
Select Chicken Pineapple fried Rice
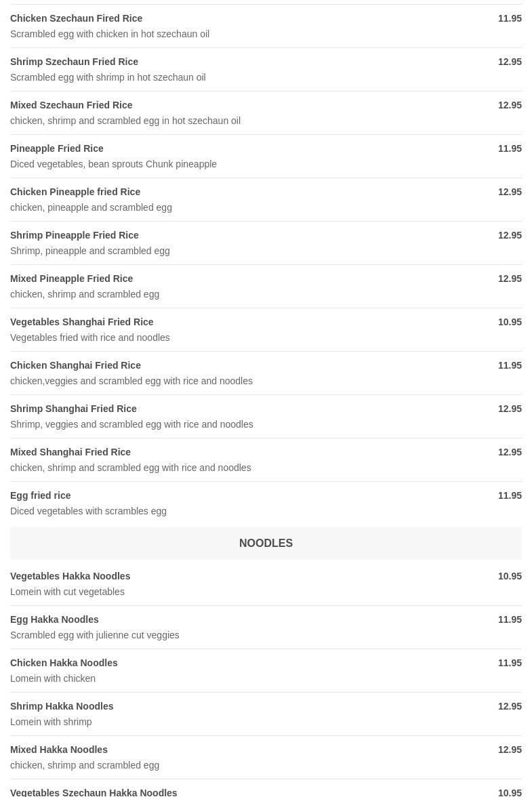click(x=75, y=192)
